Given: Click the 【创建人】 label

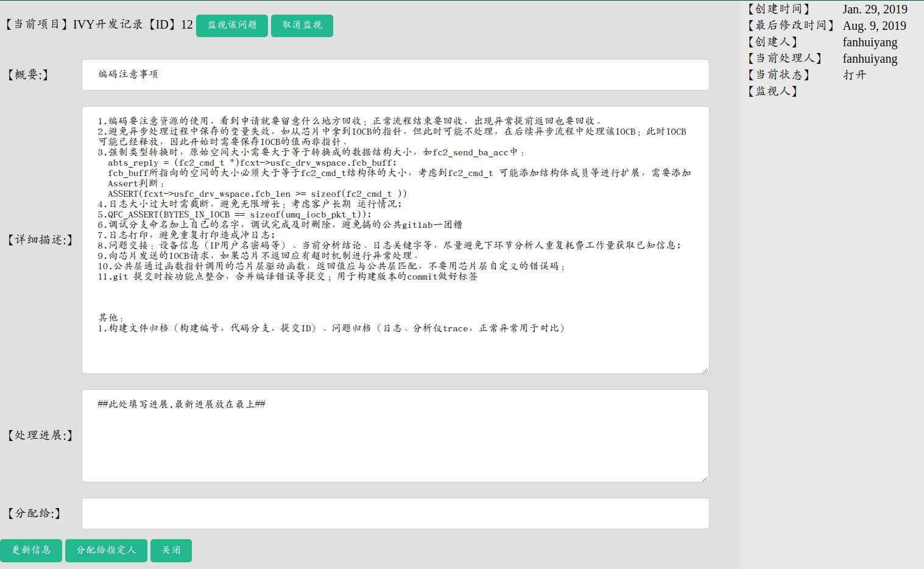Looking at the screenshot, I should point(773,42).
